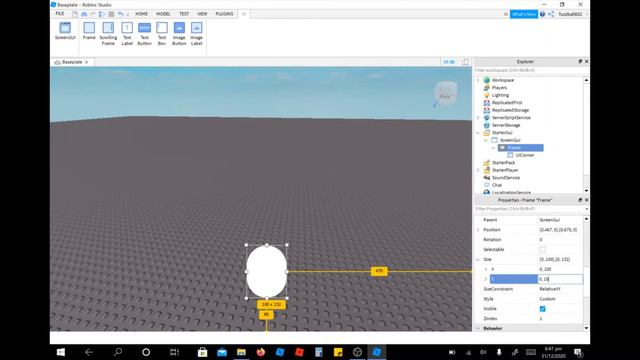Image resolution: width=640 pixels, height=360 pixels.
Task: Expand the Position property
Action: [478, 230]
